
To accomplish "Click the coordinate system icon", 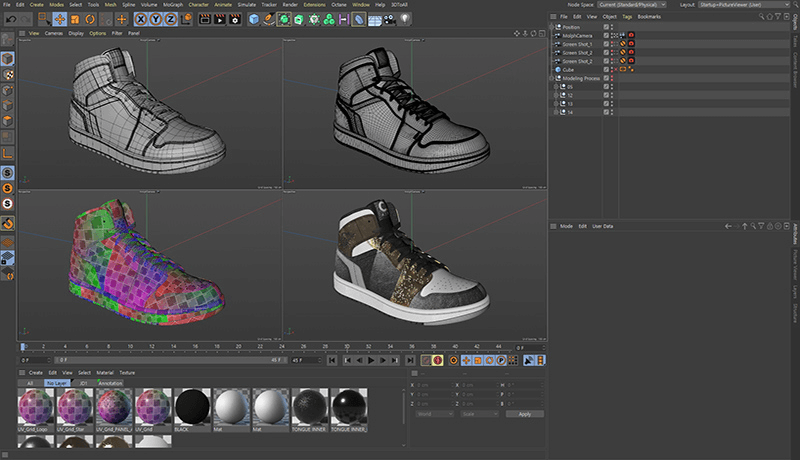I will point(187,19).
